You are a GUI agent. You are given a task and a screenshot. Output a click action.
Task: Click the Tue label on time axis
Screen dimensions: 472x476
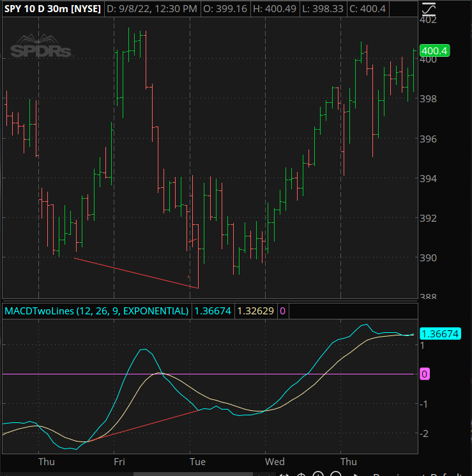[x=197, y=462]
